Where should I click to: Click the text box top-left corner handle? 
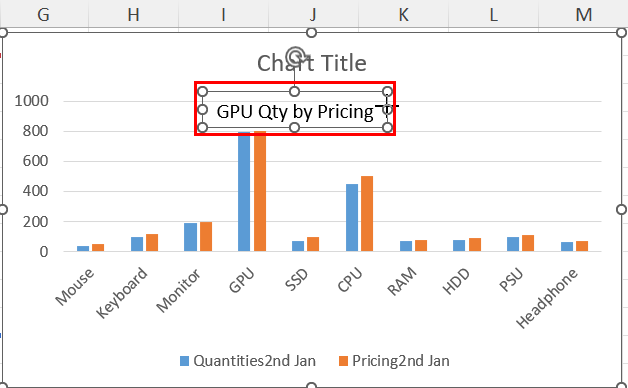[203, 92]
